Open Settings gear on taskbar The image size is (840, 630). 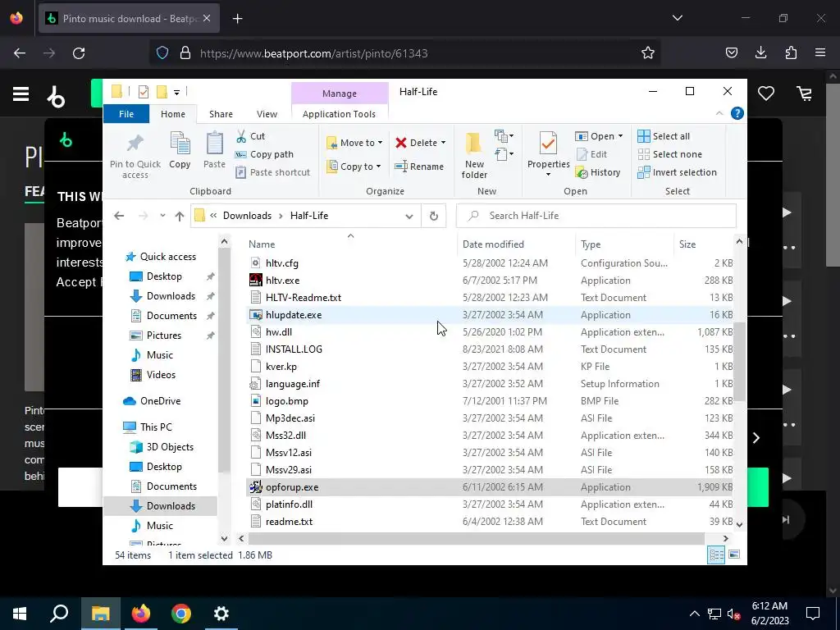pos(221,614)
